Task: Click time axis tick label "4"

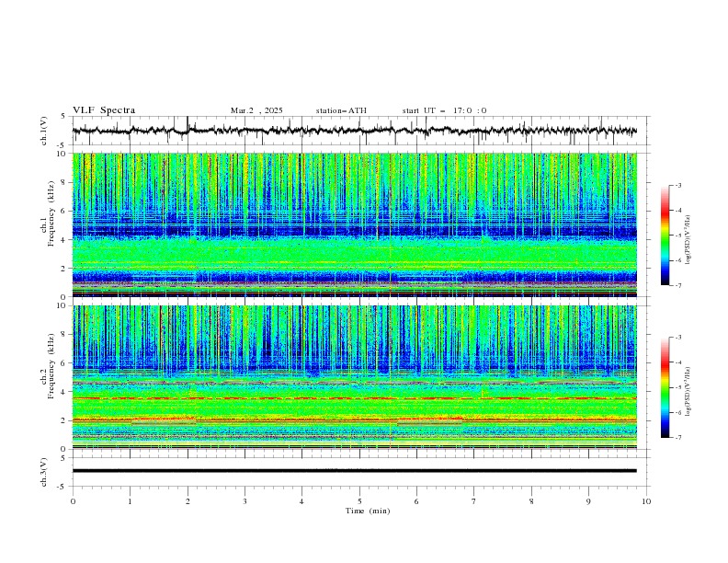Action: pos(301,501)
